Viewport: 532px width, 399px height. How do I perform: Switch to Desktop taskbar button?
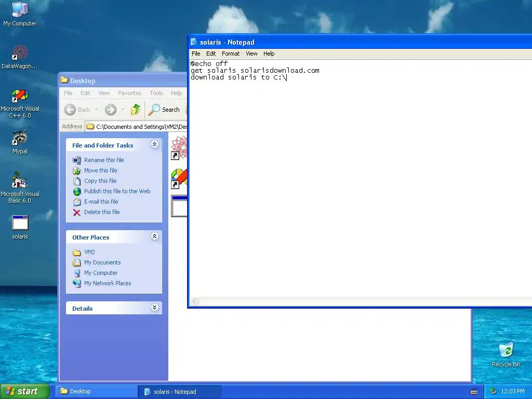coord(96,391)
